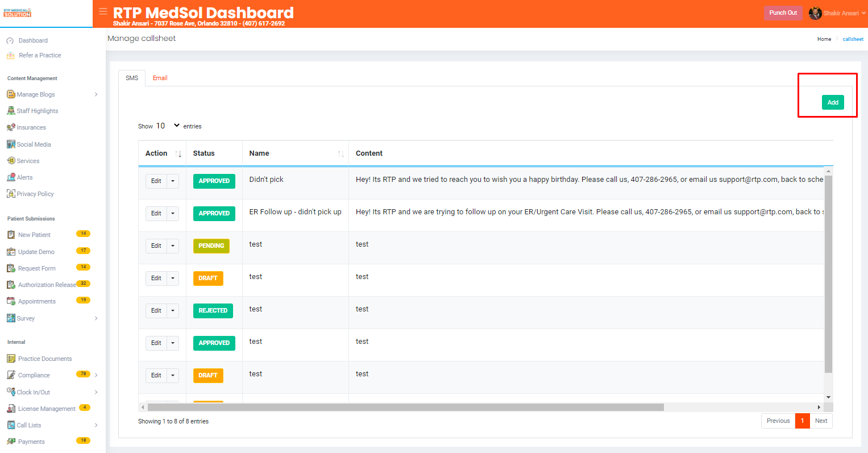Expand the Survey submenu chevron
Viewport: 868px width, 453px height.
click(96, 318)
